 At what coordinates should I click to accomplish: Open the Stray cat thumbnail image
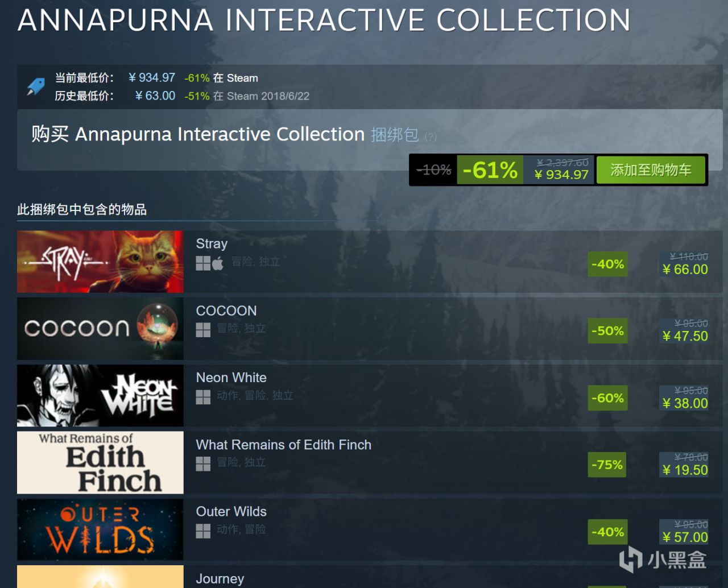coord(100,262)
